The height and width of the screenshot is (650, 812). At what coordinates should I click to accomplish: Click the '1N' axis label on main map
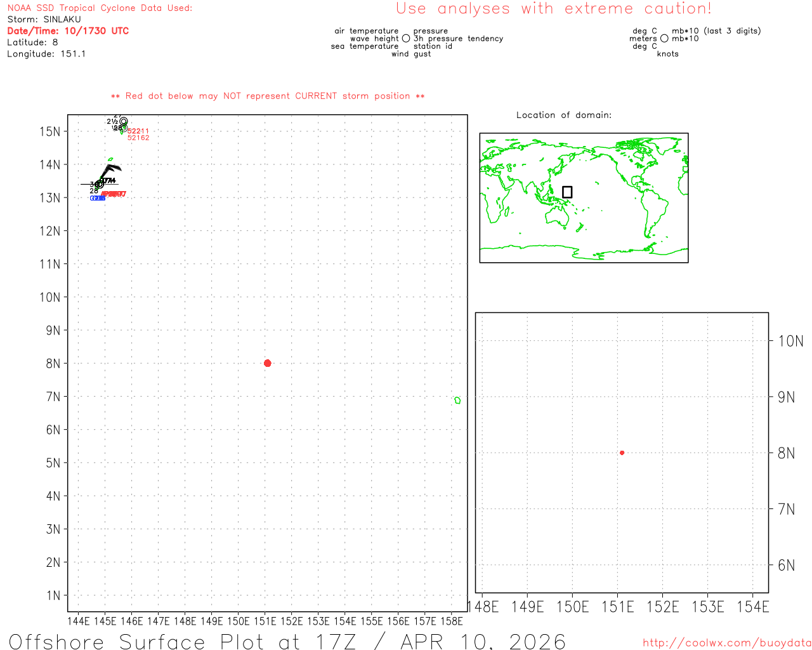point(53,595)
